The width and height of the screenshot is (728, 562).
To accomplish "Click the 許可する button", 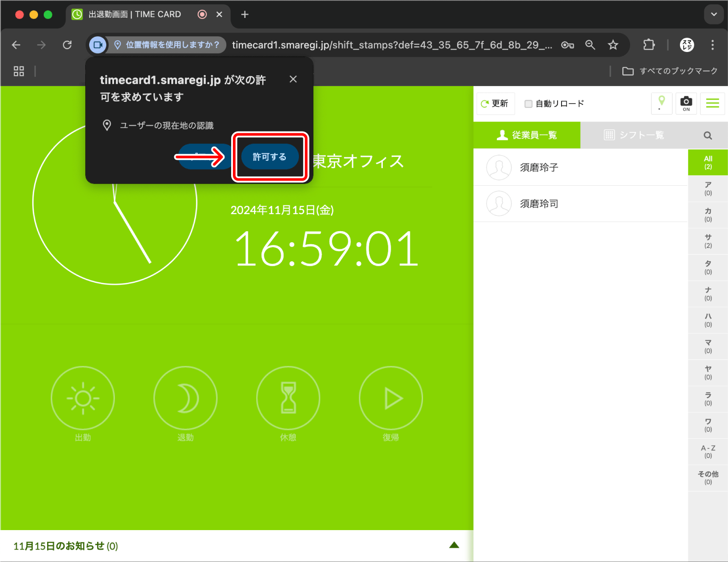I will coord(270,156).
